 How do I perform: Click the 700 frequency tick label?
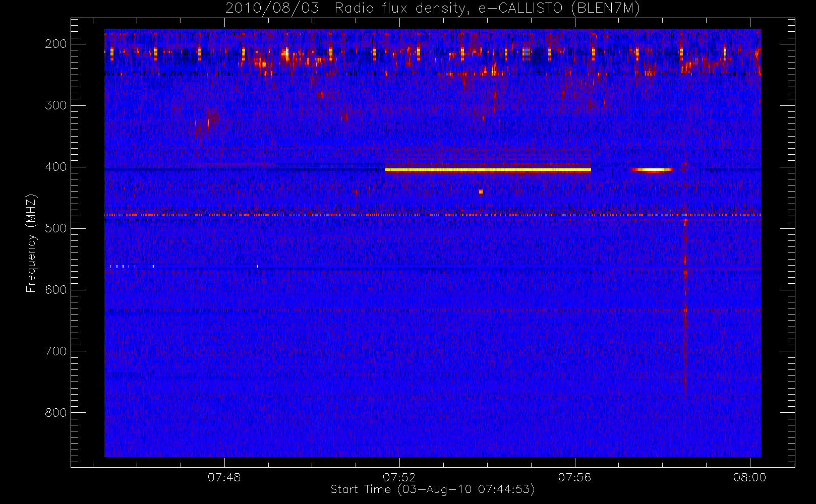pos(55,351)
